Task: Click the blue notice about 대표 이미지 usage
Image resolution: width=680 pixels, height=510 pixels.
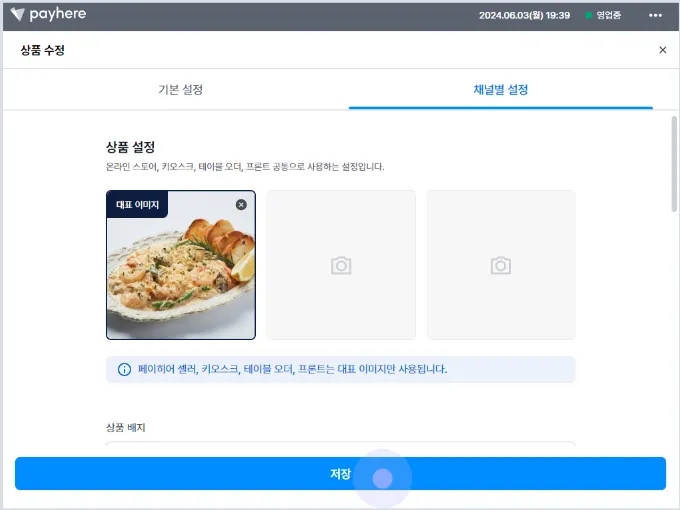Action: 340,369
